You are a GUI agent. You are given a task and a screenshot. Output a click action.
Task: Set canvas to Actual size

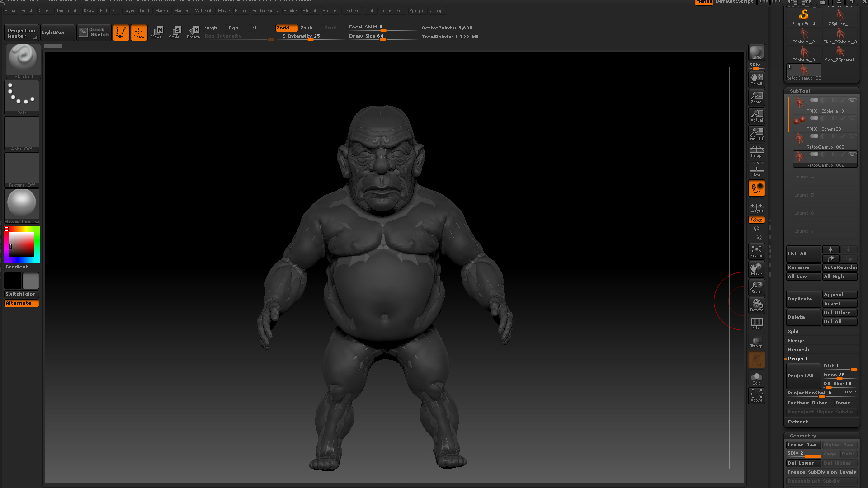756,116
